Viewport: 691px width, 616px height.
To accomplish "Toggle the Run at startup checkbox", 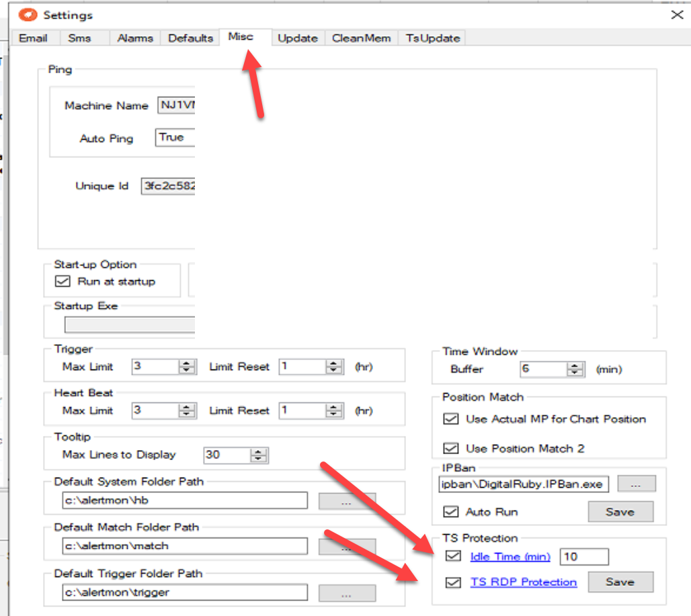I will point(63,281).
